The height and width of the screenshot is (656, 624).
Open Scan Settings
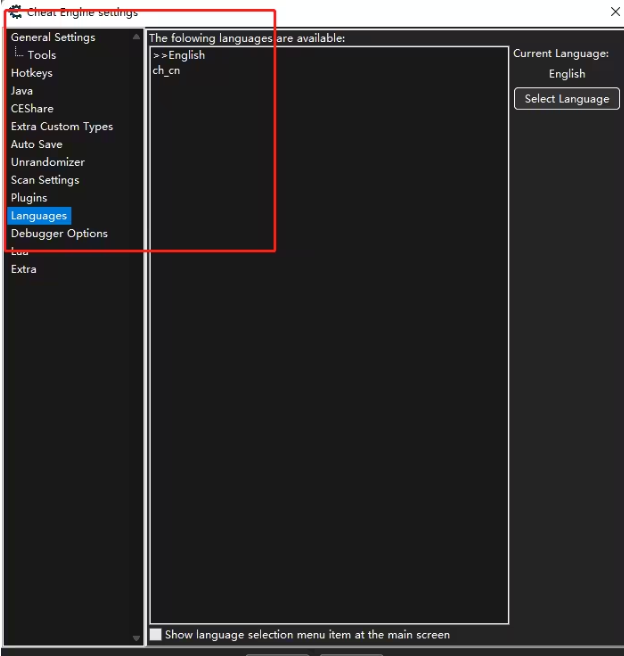45,180
